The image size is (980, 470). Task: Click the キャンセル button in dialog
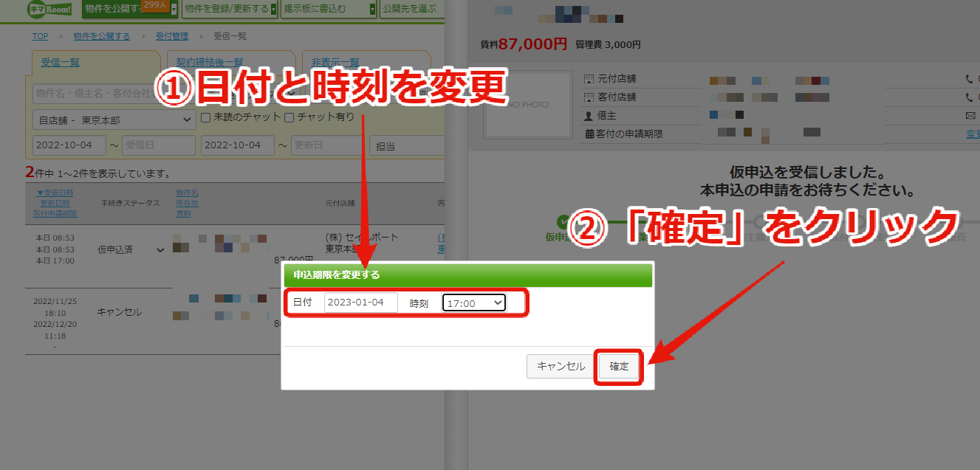pos(561,367)
